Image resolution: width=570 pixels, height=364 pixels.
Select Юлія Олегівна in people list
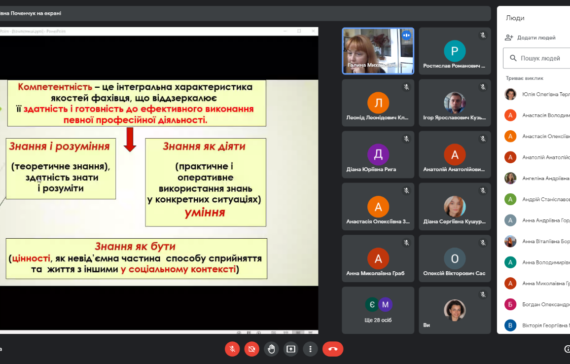coord(537,94)
